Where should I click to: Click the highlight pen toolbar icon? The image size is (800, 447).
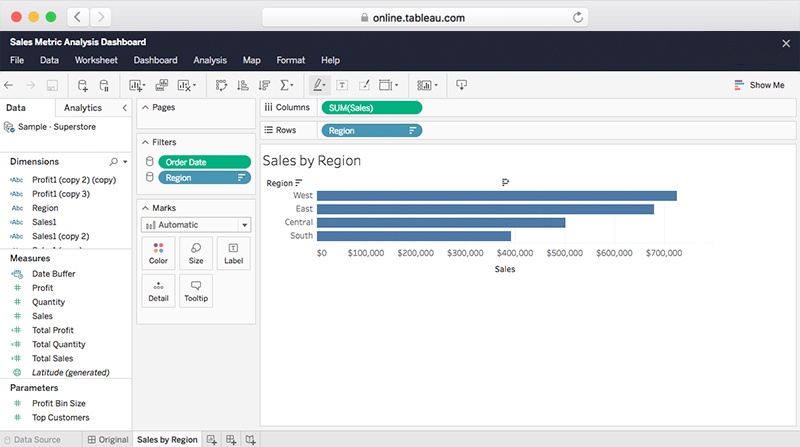tap(318, 86)
